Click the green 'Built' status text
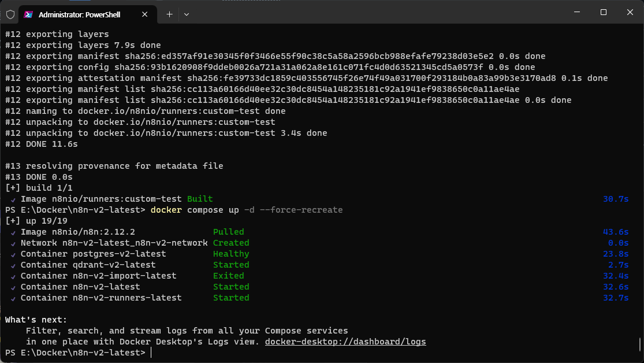This screenshot has height=363, width=644. click(x=200, y=199)
